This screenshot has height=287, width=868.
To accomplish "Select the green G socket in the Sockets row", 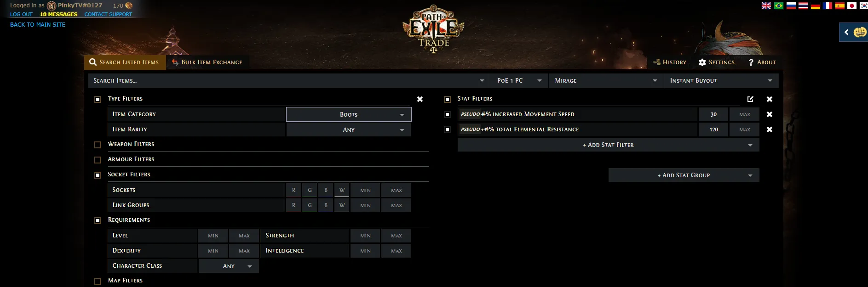I will (310, 190).
